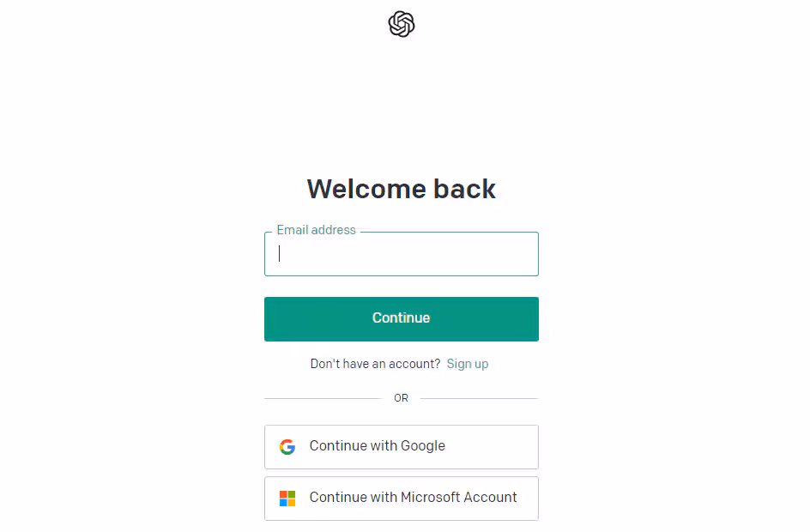
Task: Click the "OR" divider text
Action: pyautogui.click(x=401, y=398)
